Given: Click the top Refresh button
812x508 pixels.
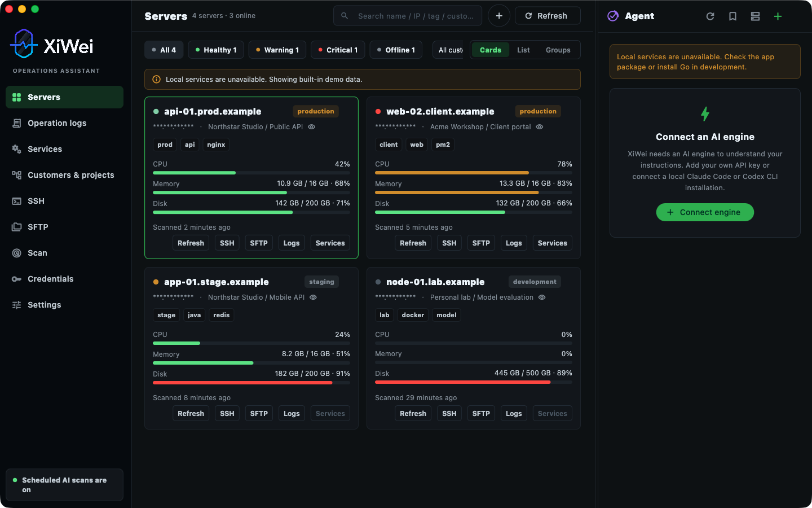Looking at the screenshot, I should coord(548,16).
